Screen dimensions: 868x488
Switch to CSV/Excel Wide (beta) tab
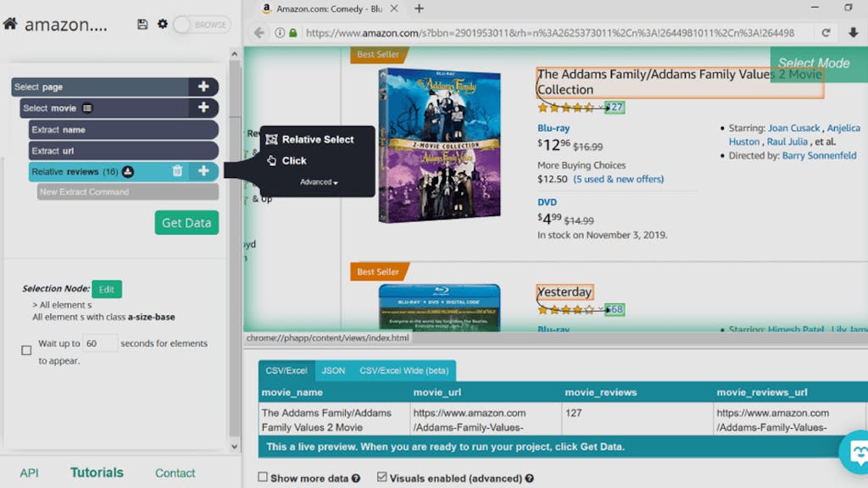tap(403, 371)
